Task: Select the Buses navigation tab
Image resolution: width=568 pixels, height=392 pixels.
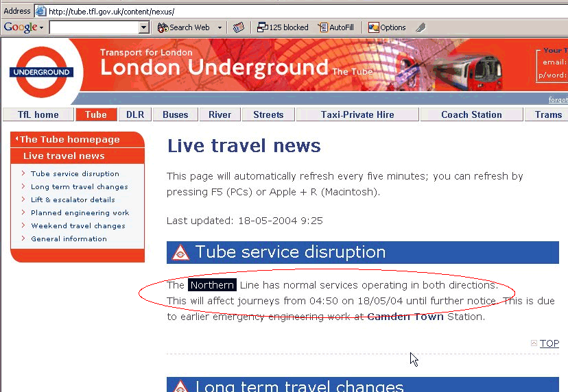Action: 176,114
